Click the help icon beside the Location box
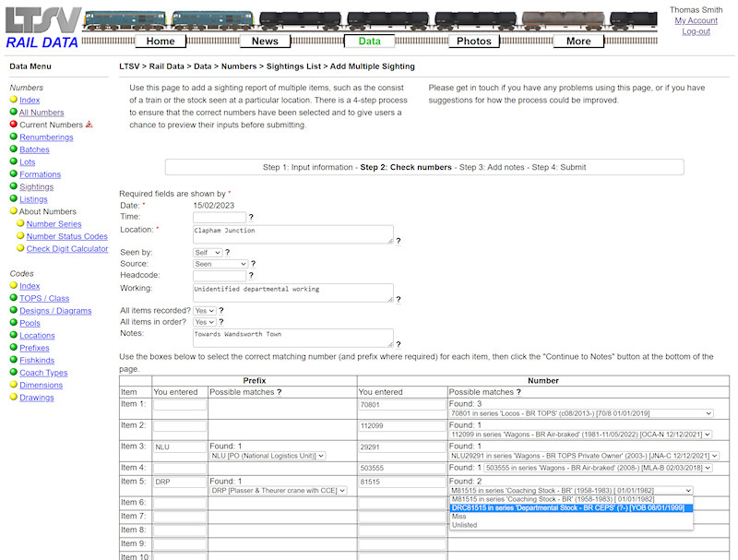738x560 pixels. coord(397,241)
